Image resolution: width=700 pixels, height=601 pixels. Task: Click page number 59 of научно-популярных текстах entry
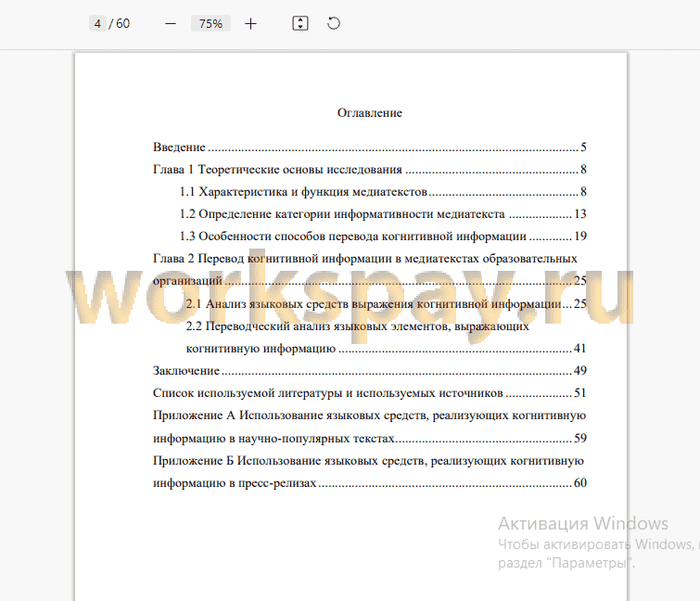tap(579, 438)
